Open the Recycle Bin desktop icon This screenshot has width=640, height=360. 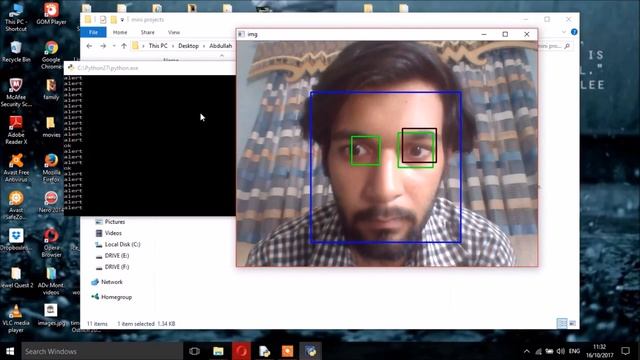click(x=16, y=51)
